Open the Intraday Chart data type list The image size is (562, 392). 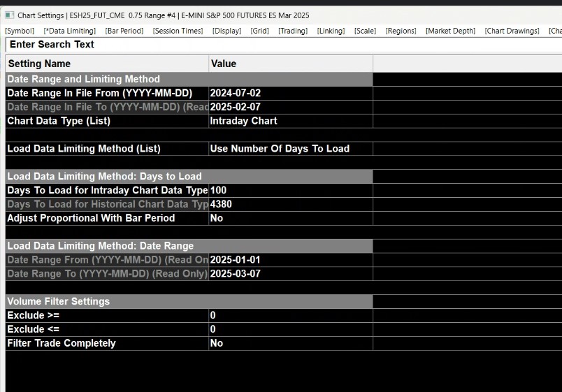pos(291,121)
